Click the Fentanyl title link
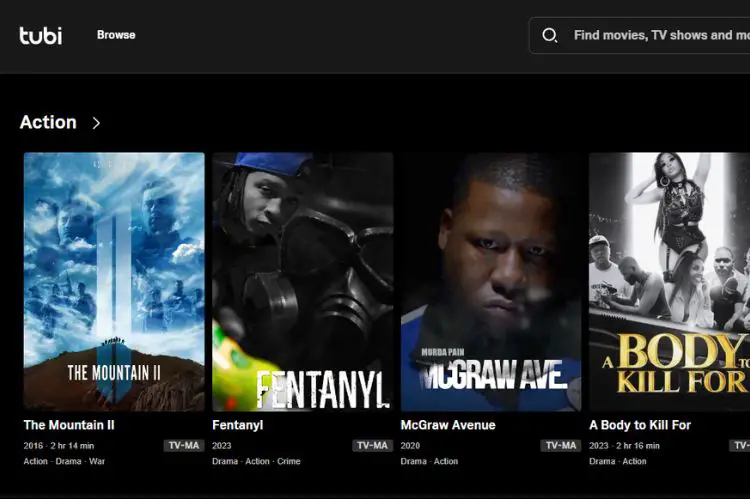Viewport: 750px width, 499px height. point(238,425)
